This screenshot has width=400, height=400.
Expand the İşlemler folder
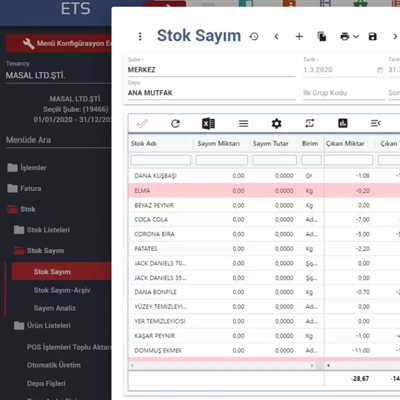(x=27, y=168)
